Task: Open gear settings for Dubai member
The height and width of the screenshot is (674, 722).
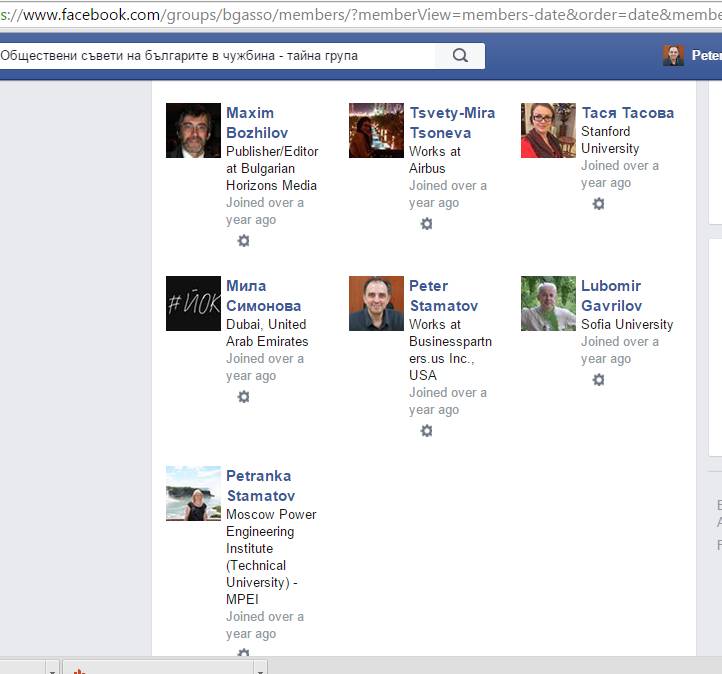Action: click(243, 397)
